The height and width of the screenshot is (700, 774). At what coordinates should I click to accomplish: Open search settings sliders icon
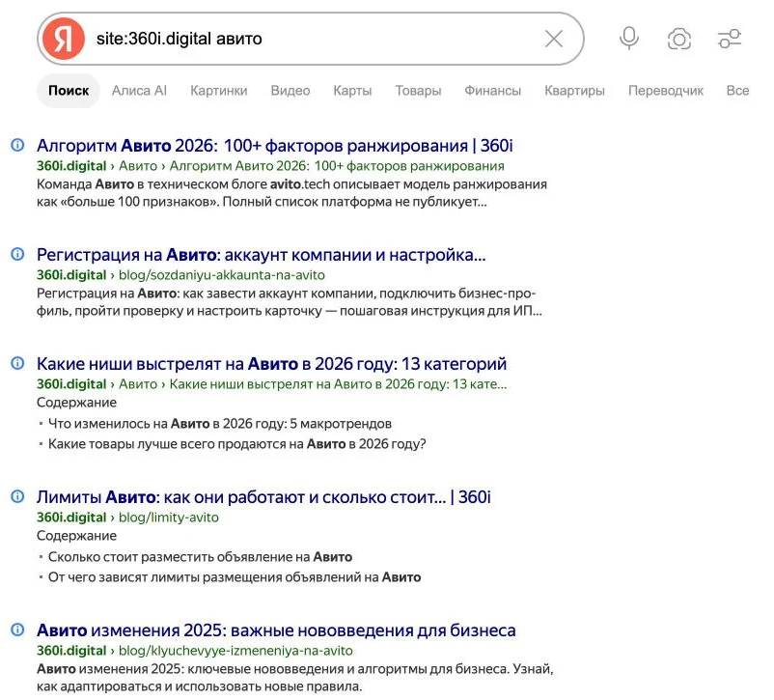click(730, 39)
